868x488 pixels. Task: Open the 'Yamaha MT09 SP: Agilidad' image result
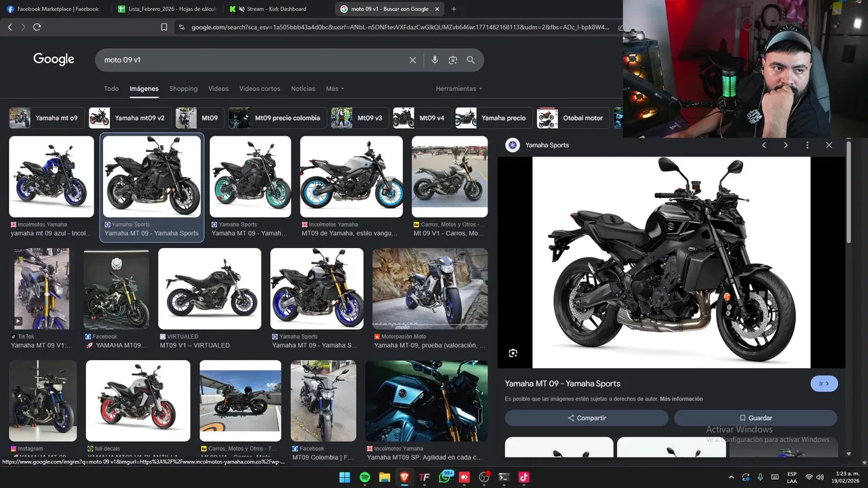[x=427, y=401]
